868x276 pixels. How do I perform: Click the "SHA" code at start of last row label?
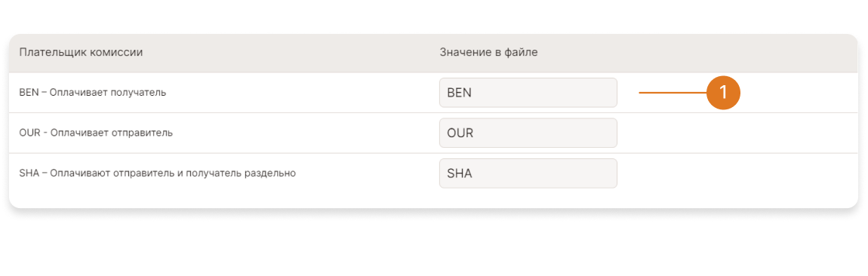pyautogui.click(x=29, y=173)
